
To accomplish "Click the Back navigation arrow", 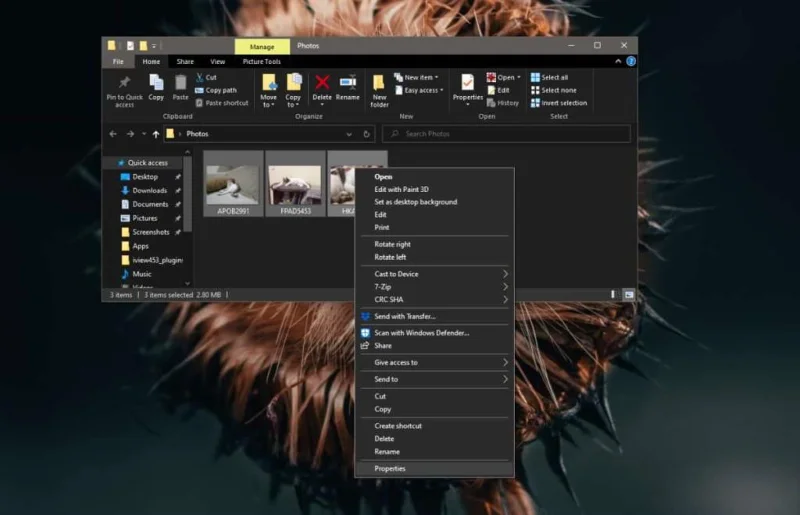I will pyautogui.click(x=113, y=134).
